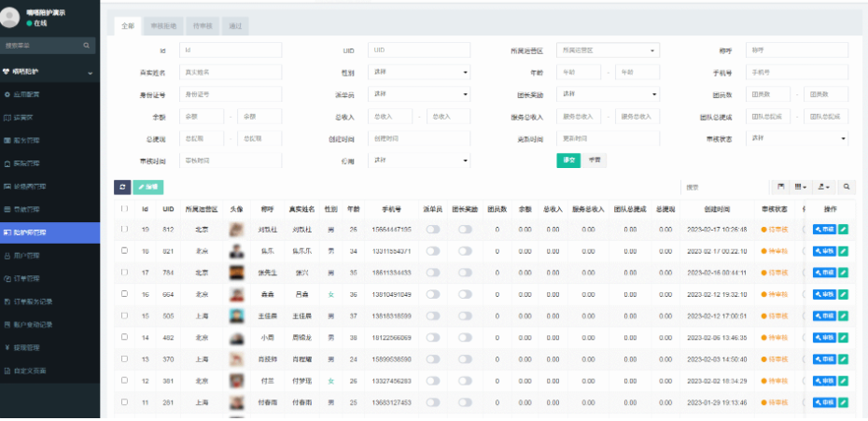Screen dimensions: 868x421
Task: Click blue 审核 button for row Id 19
Action: [x=824, y=229]
